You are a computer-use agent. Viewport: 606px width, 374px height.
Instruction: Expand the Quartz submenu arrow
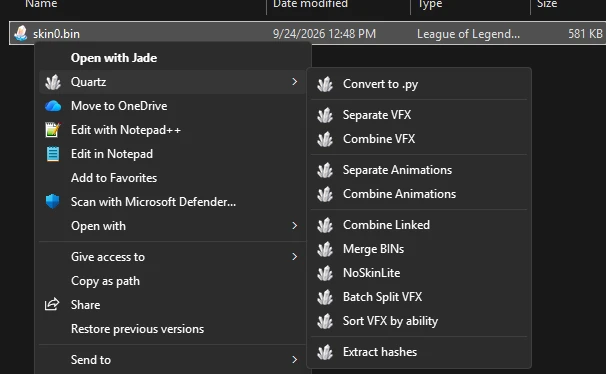click(x=294, y=82)
